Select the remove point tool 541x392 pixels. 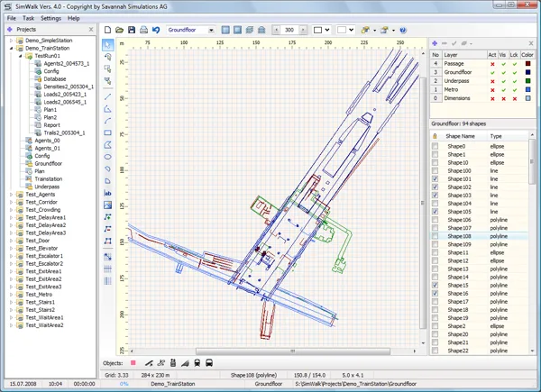[107, 229]
